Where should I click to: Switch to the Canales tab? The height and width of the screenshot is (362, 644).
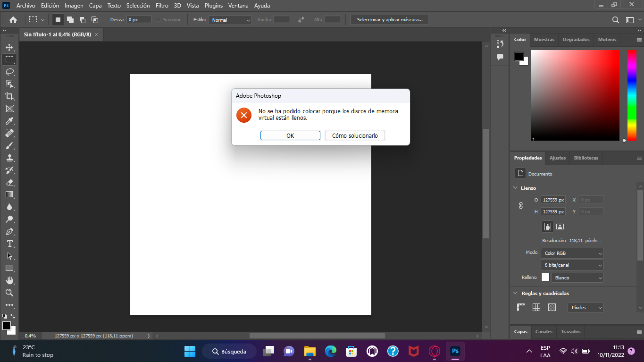pos(544,332)
